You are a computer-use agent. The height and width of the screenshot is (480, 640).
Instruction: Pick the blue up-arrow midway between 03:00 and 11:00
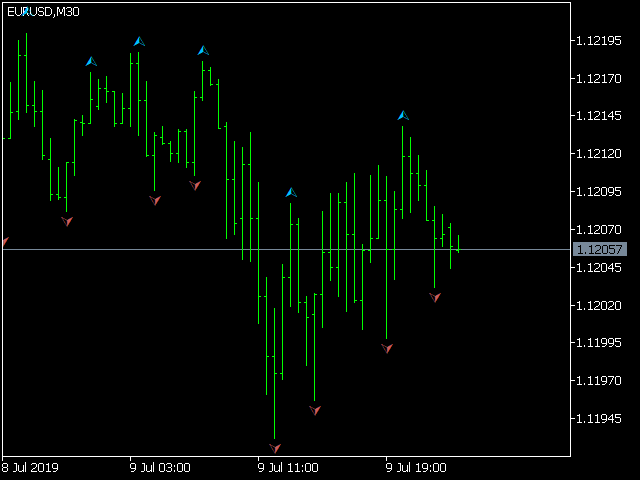click(203, 51)
